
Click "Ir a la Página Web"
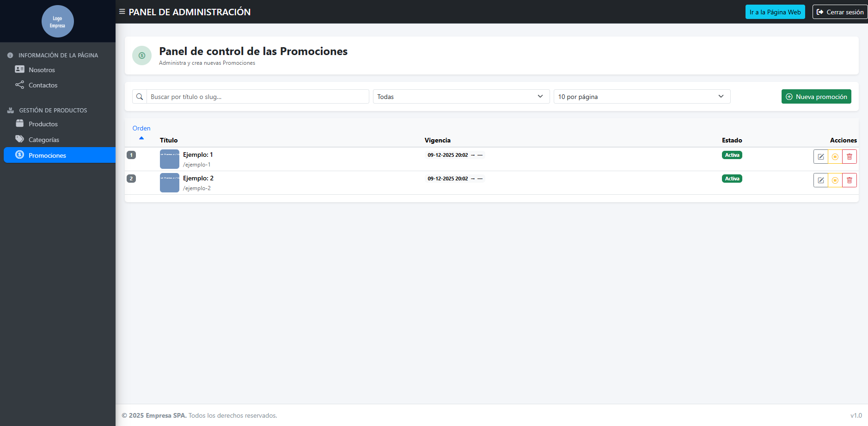pos(775,12)
